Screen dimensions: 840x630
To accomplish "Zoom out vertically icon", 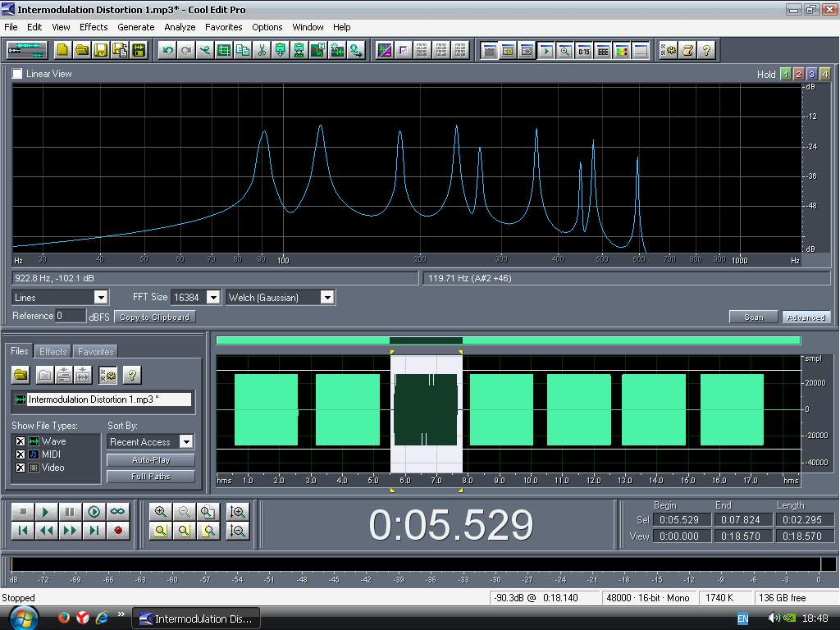I will click(x=237, y=531).
